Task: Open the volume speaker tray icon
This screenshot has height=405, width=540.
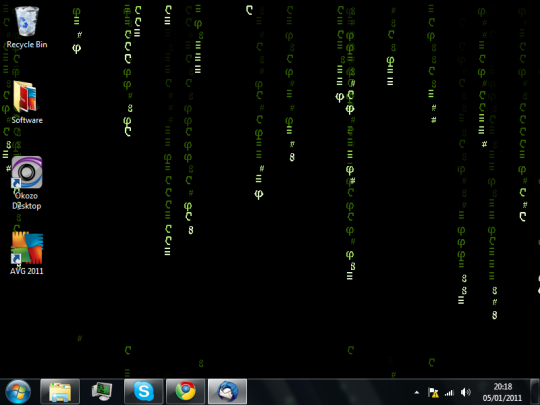Action: point(466,392)
